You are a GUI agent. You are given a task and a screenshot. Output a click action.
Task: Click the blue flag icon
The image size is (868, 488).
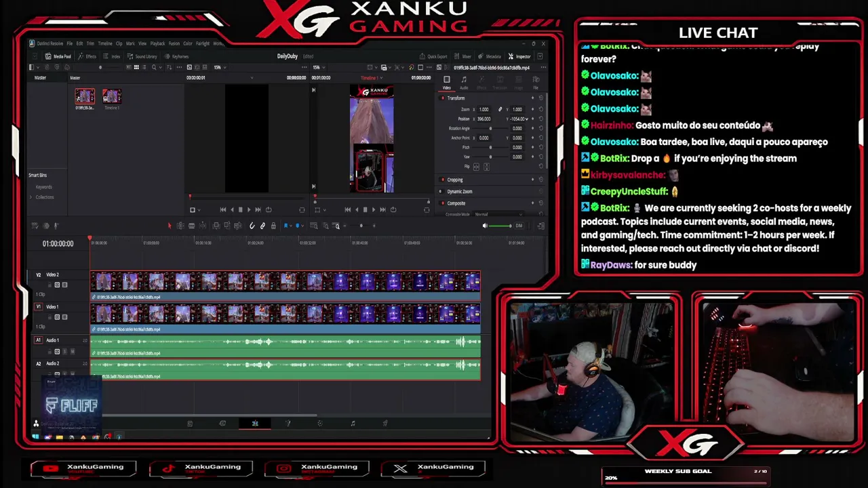point(286,226)
